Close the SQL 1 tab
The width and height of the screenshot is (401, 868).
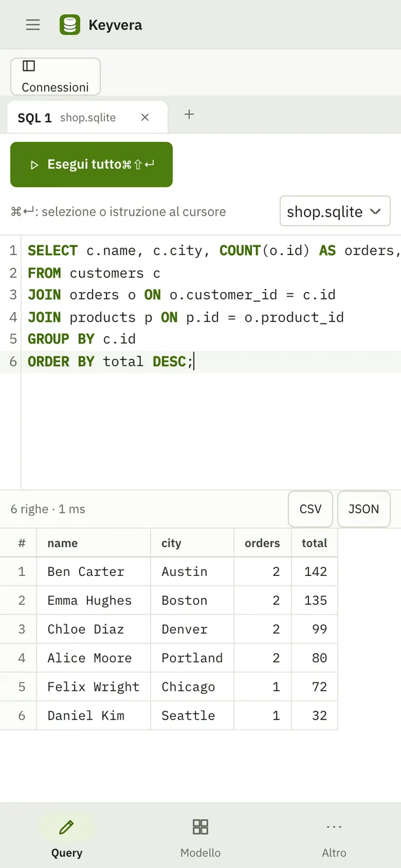[145, 117]
